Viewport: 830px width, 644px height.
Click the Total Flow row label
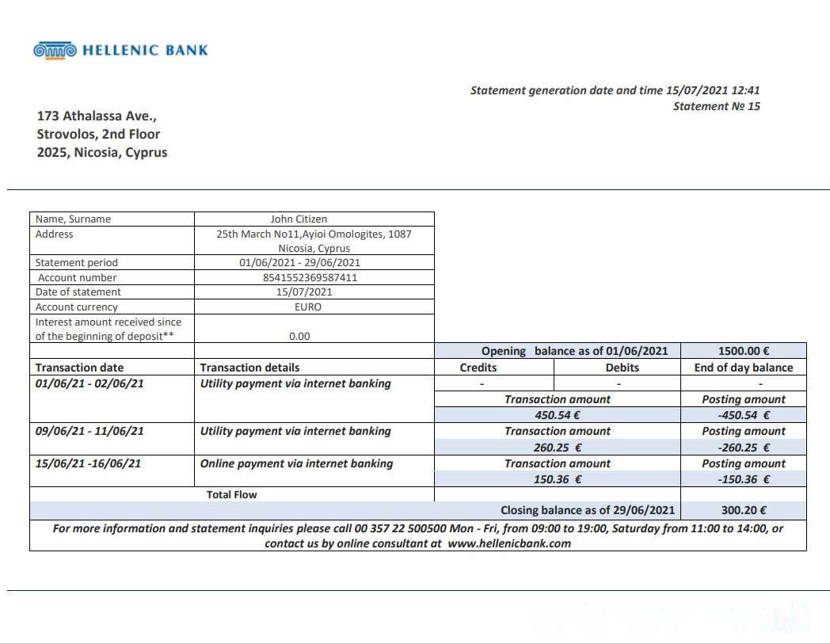[231, 494]
